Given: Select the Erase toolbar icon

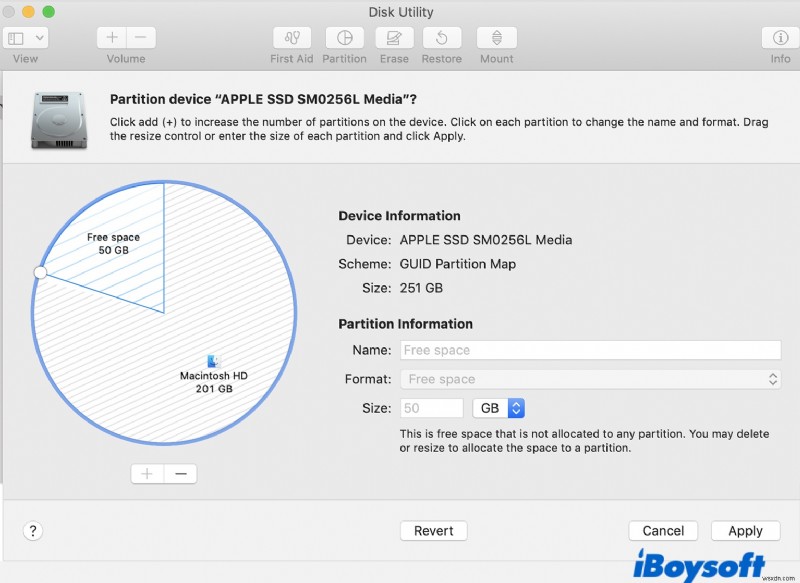Looking at the screenshot, I should coord(394,38).
